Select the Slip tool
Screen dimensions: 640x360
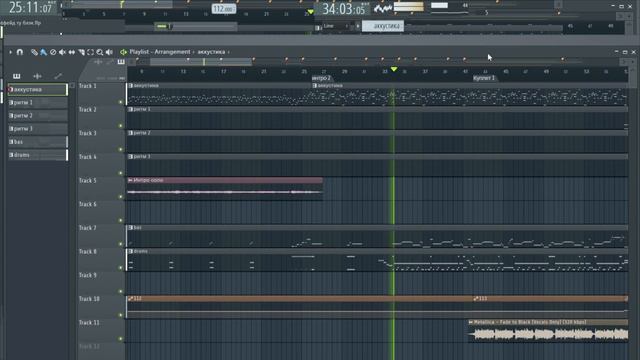click(71, 52)
